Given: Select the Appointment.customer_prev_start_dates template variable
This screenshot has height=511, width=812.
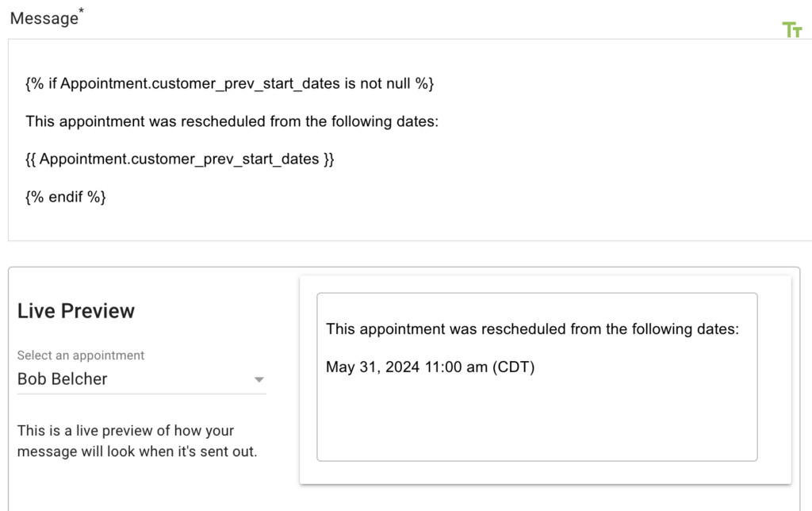Looking at the screenshot, I should (178, 159).
